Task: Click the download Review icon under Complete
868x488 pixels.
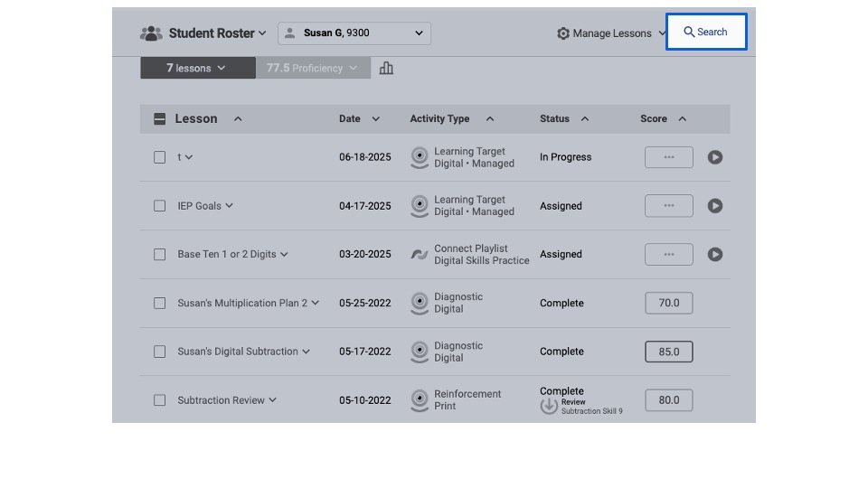Action: pyautogui.click(x=549, y=406)
